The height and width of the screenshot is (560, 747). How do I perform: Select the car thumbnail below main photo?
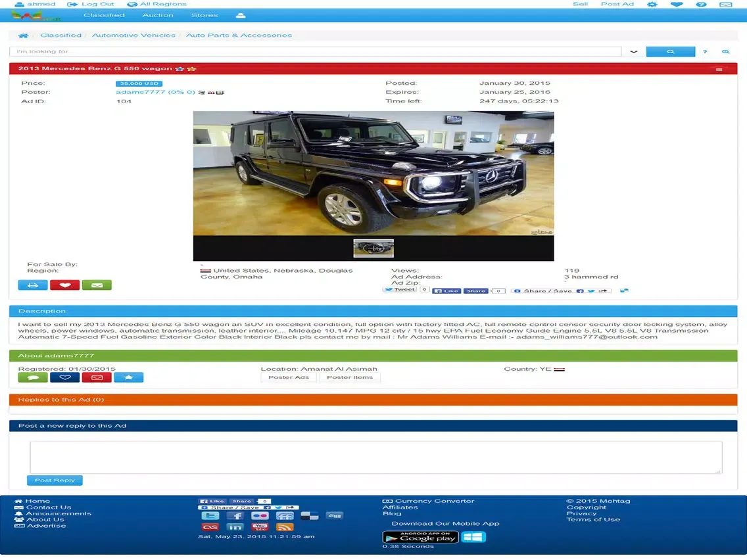coord(373,248)
